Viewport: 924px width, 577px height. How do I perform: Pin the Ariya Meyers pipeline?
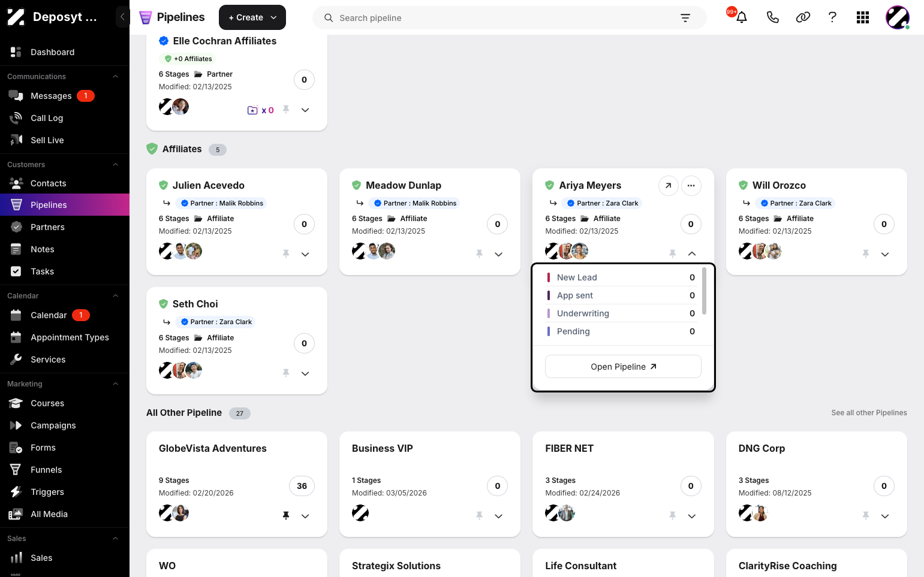pos(673,254)
